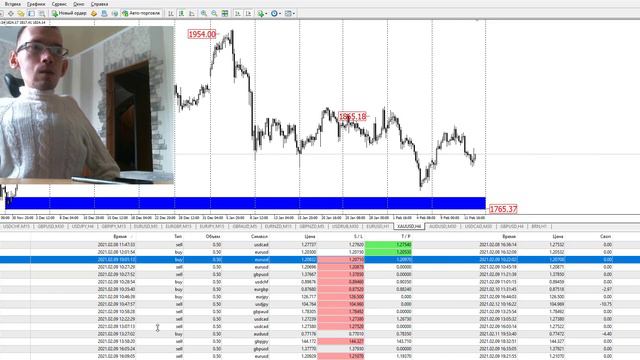Click the blue icon before Авто-торговля
The width and height of the screenshot is (640, 360).
[104, 13]
